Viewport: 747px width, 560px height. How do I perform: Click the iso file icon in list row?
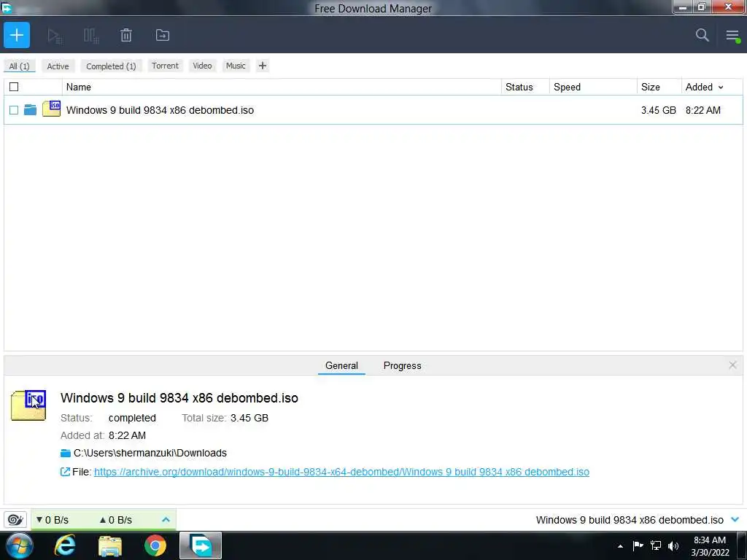click(x=52, y=109)
